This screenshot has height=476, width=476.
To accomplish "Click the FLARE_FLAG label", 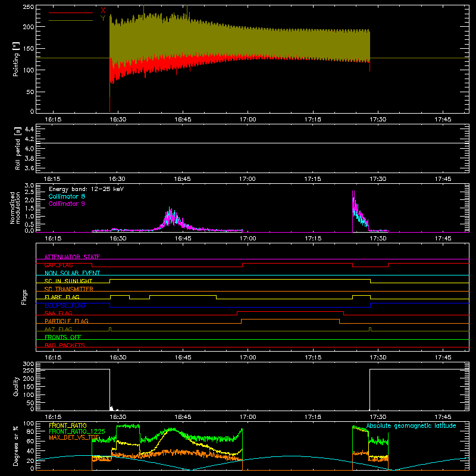I will pos(62,297).
